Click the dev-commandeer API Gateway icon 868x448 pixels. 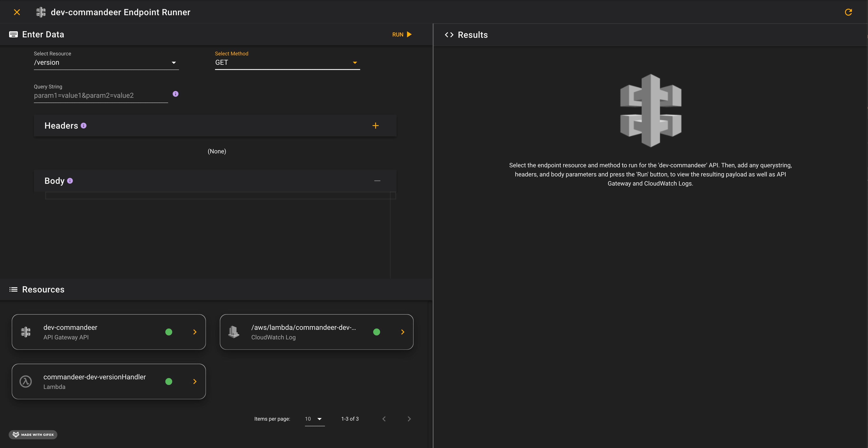pyautogui.click(x=26, y=332)
